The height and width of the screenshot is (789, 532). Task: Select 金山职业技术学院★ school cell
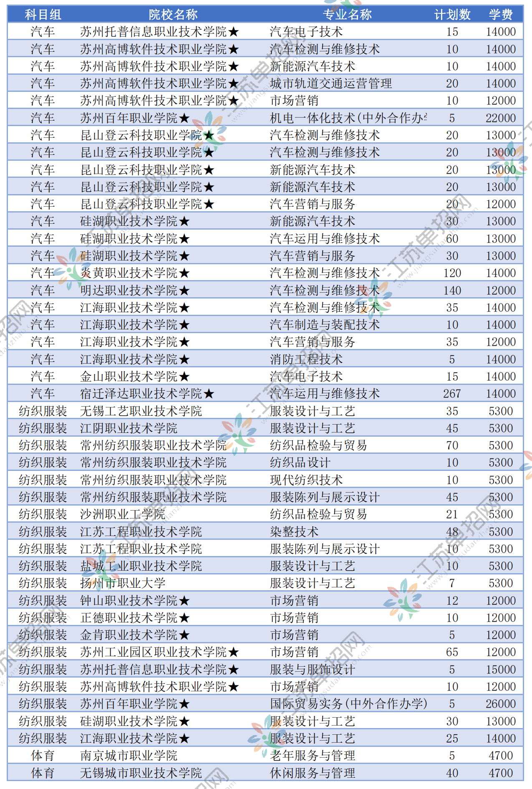[135, 377]
